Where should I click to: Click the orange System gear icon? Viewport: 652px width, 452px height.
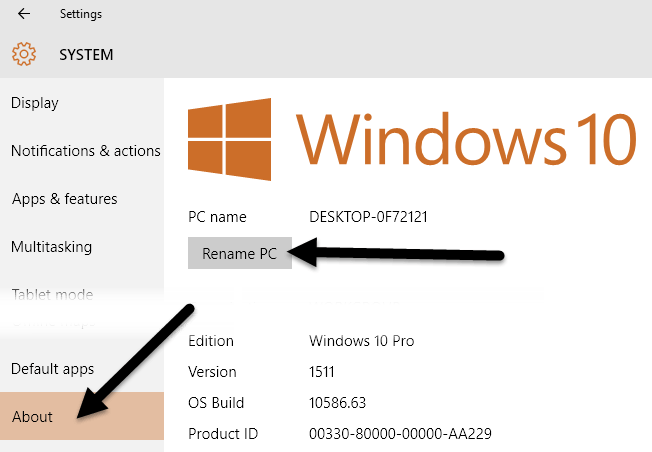[24, 54]
